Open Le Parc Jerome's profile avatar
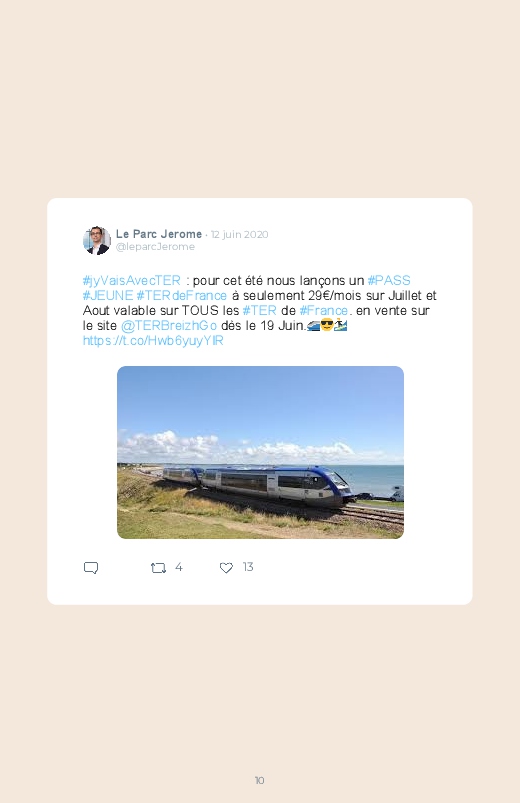 pyautogui.click(x=97, y=240)
